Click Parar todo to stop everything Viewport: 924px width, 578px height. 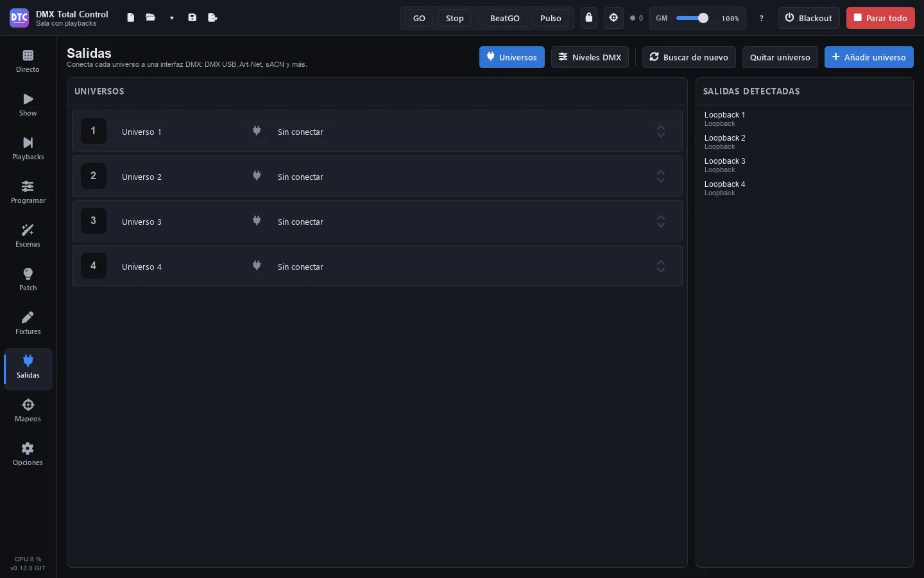coord(880,18)
